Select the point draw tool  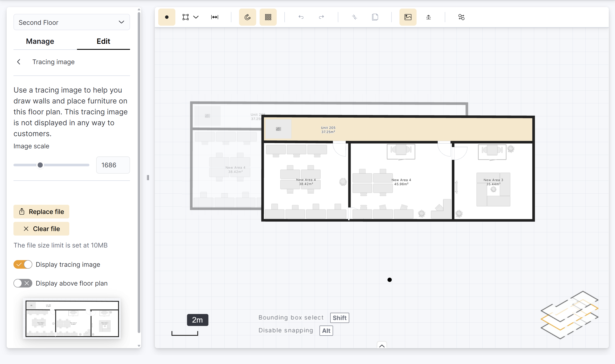pos(167,17)
